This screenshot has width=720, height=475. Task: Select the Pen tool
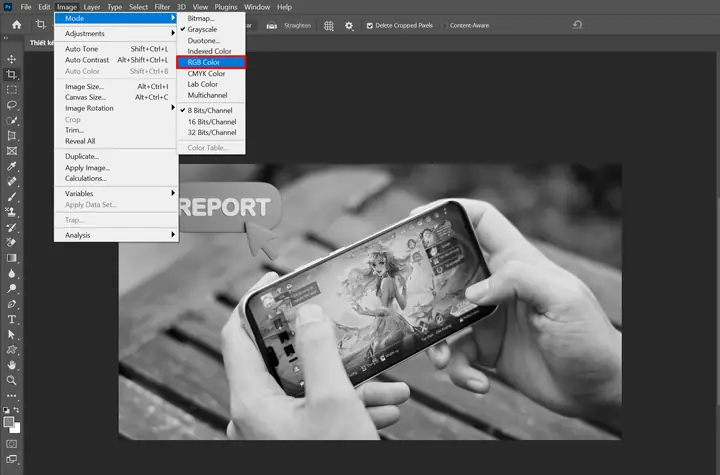click(11, 304)
